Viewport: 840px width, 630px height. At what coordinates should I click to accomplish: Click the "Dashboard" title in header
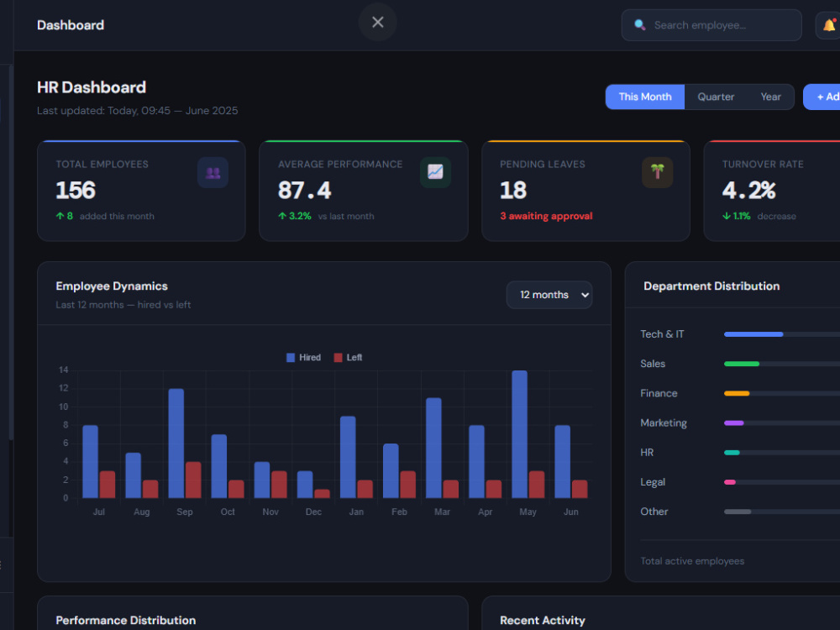click(71, 25)
